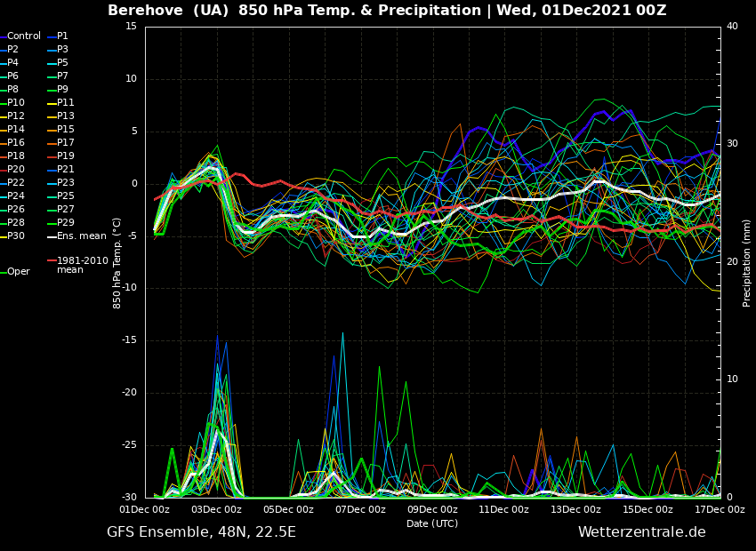Click the P30 legend label
This screenshot has width=756, height=551.
(16, 236)
